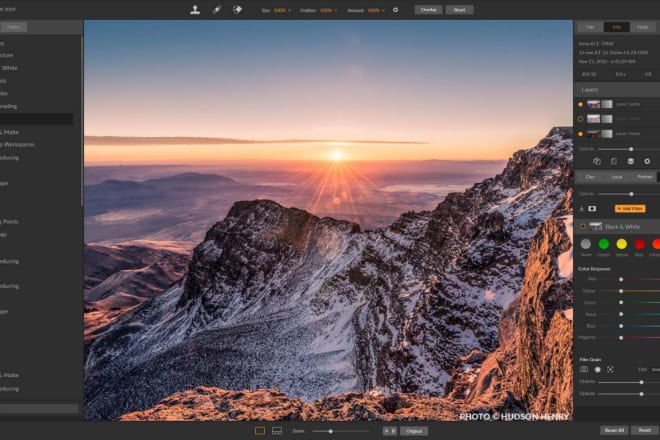Open the Feather percentage dropdown
The height and width of the screenshot is (440, 660).
[x=329, y=10]
